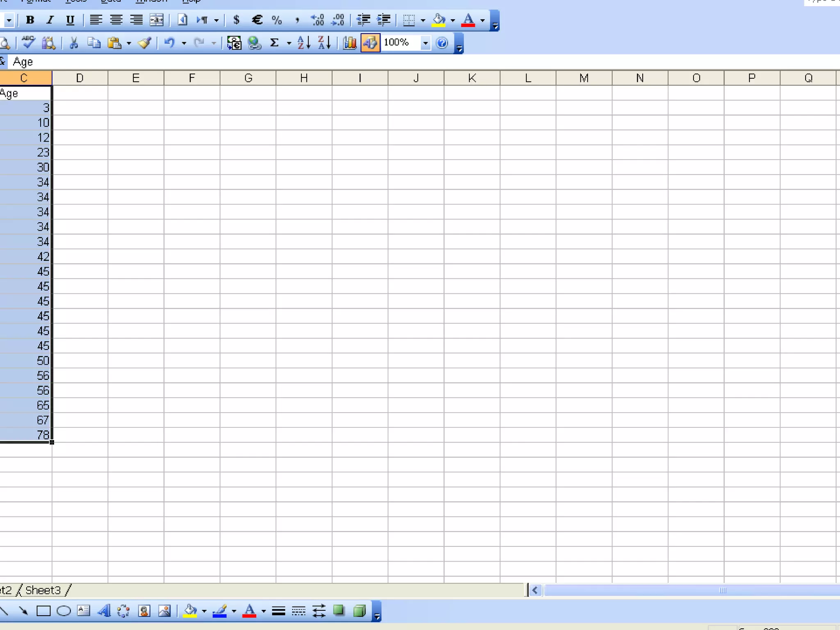Toggle the highlighted Drawing toolbar button
The image size is (840, 630).
tap(370, 43)
